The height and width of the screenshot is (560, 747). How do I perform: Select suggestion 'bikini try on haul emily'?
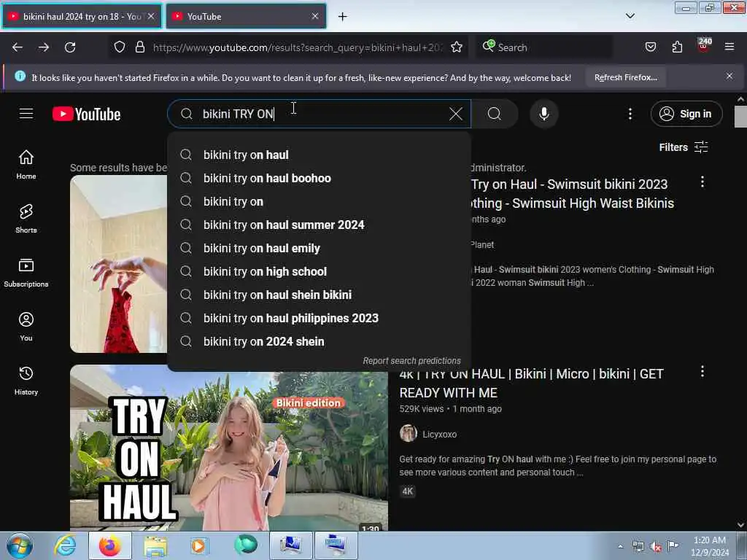(320, 248)
